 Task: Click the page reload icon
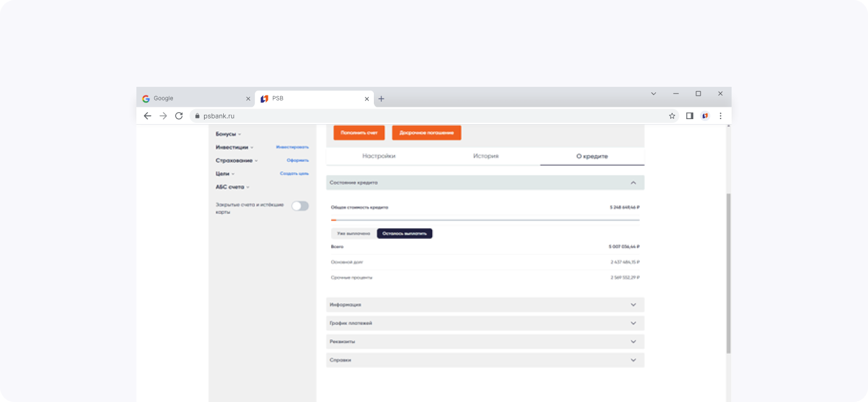click(179, 116)
